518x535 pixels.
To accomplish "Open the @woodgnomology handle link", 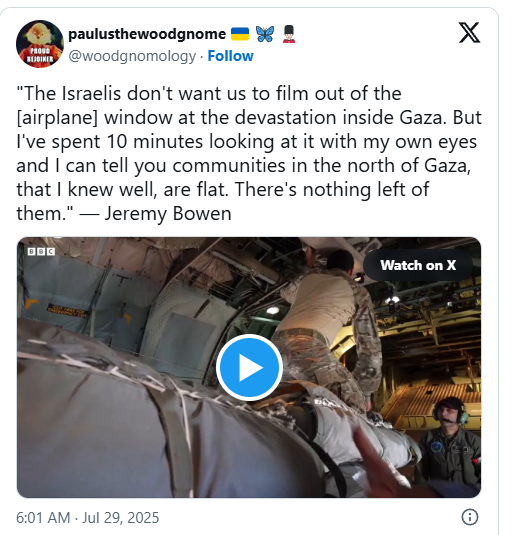I will [x=132, y=56].
